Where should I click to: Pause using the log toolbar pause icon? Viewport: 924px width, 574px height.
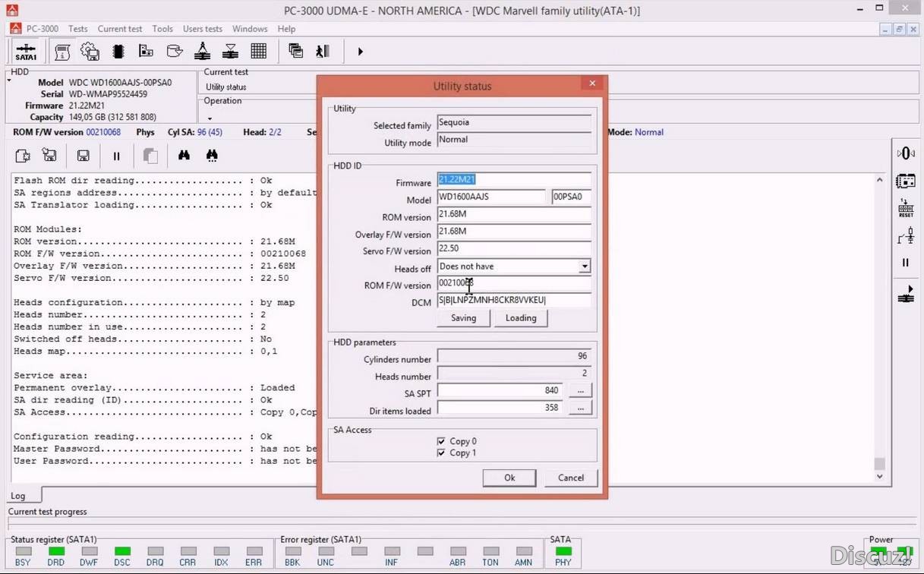pos(117,156)
